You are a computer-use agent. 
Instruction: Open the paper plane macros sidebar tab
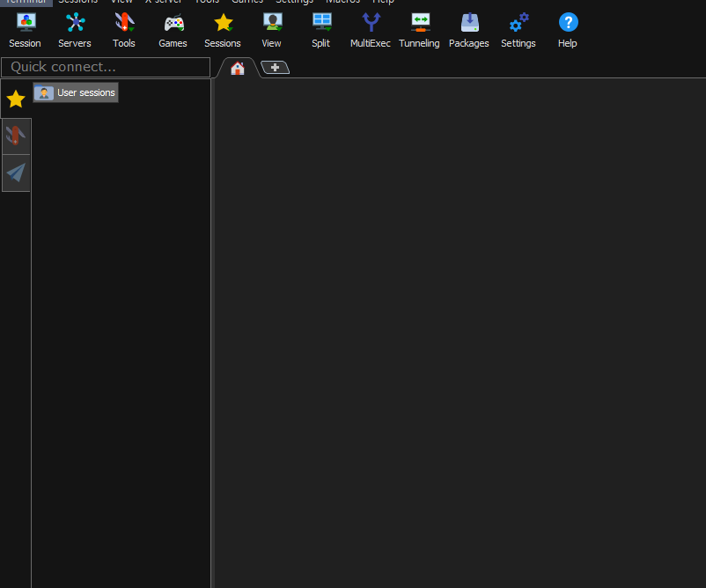(x=16, y=173)
